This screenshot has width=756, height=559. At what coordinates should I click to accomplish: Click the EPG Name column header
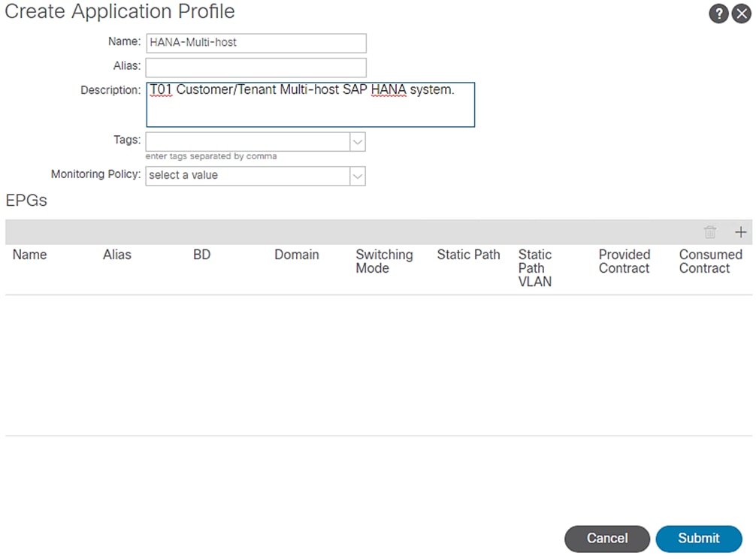tap(29, 255)
